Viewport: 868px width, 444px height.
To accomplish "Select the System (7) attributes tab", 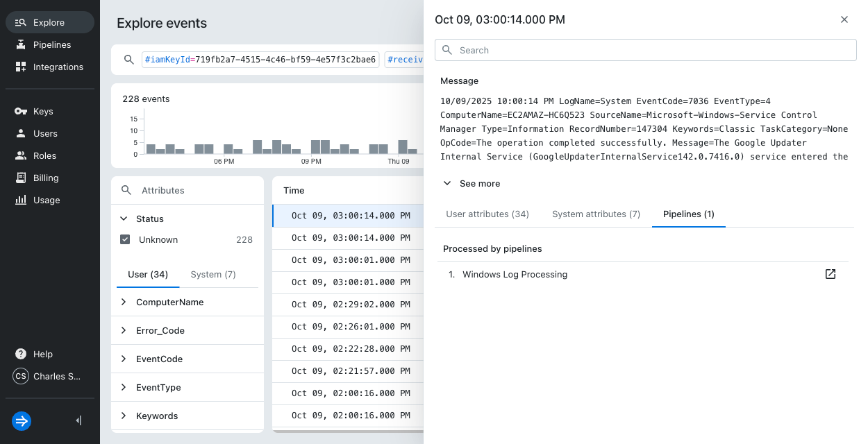I will (213, 275).
